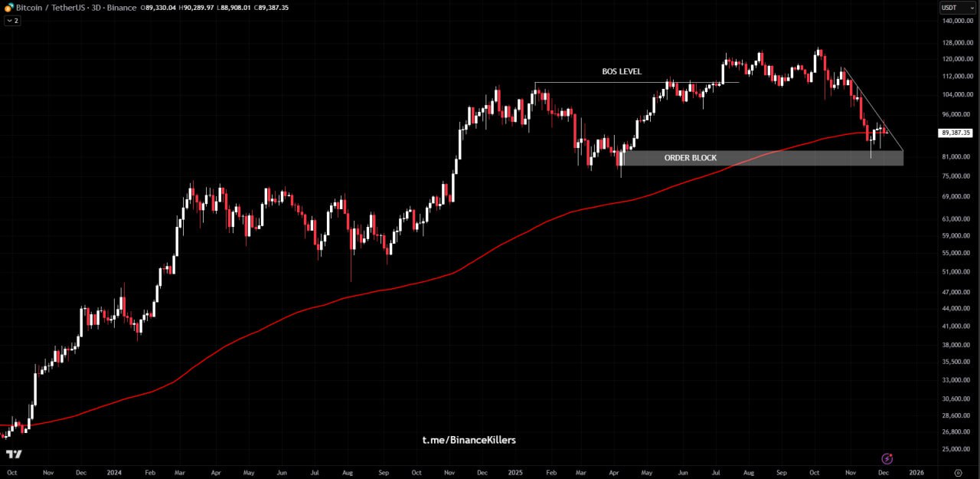Open the chart settings gear icon

point(959,473)
